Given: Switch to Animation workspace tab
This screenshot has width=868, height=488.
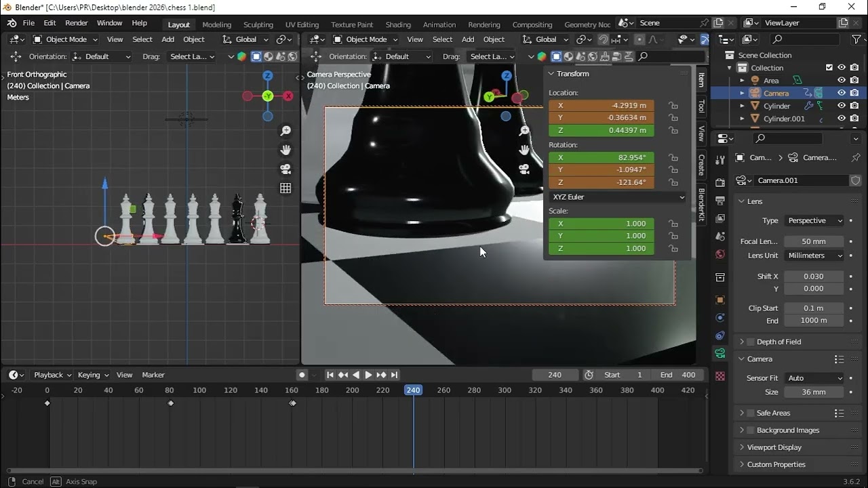Looking at the screenshot, I should point(439,24).
